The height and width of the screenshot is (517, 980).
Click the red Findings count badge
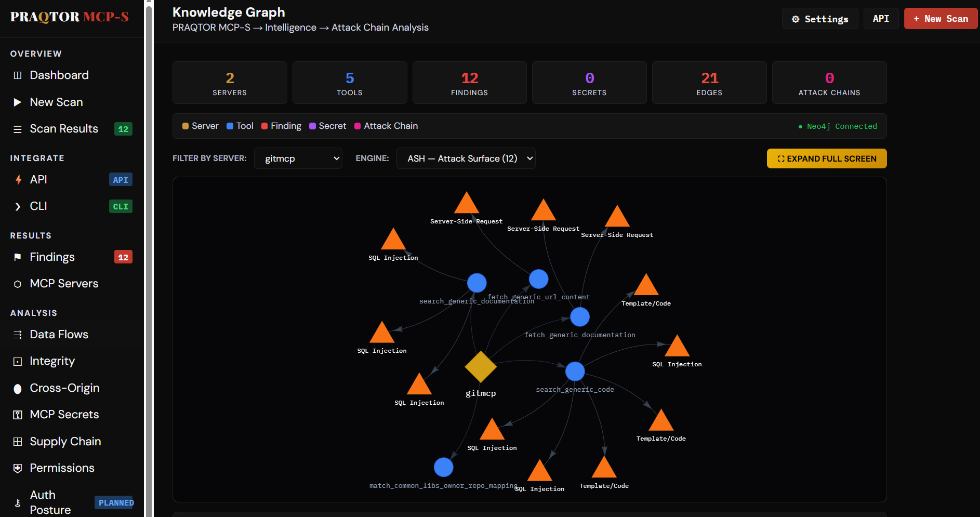pyautogui.click(x=123, y=257)
